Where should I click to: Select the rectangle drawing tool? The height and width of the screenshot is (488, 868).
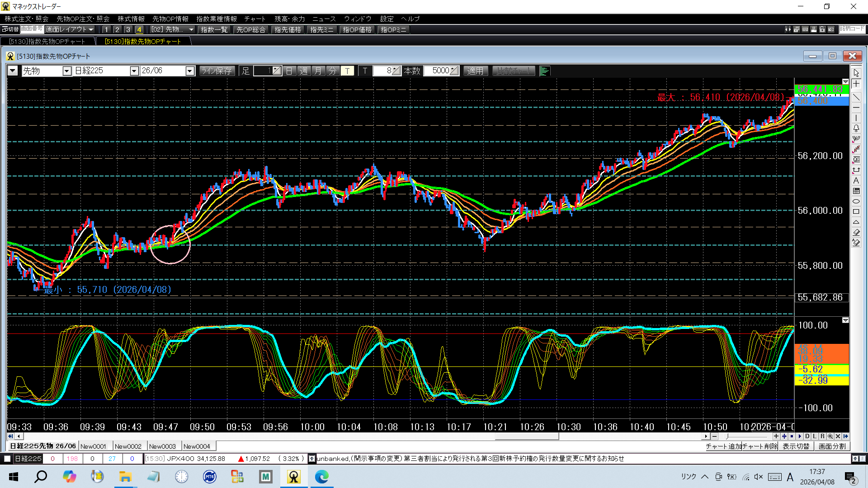click(x=856, y=211)
